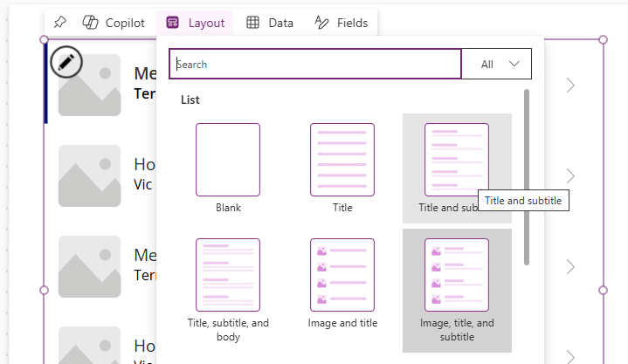Open the Copilot toolbar option
Image resolution: width=628 pixels, height=364 pixels.
click(114, 23)
